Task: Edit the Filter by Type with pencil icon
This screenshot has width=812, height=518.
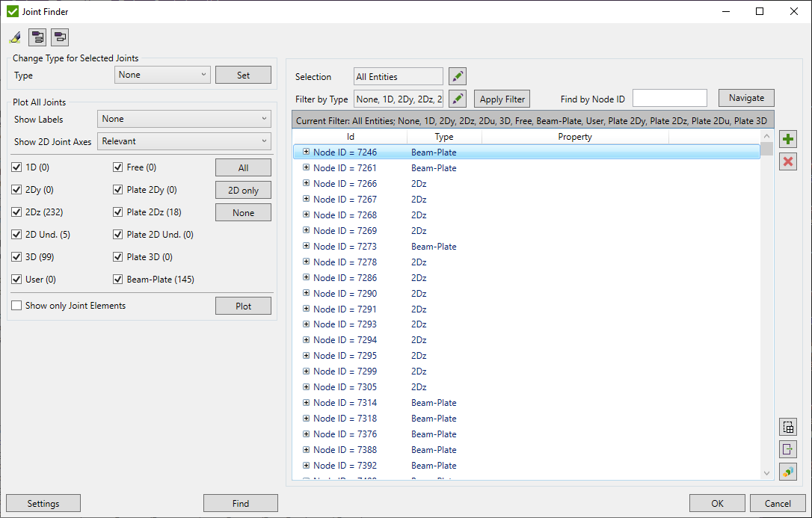Action: coord(458,99)
